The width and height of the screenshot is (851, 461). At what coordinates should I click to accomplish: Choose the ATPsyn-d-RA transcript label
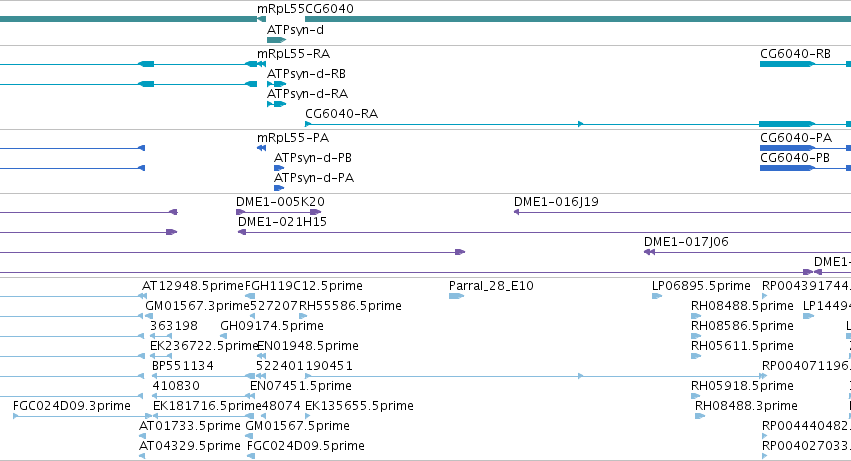[307, 94]
